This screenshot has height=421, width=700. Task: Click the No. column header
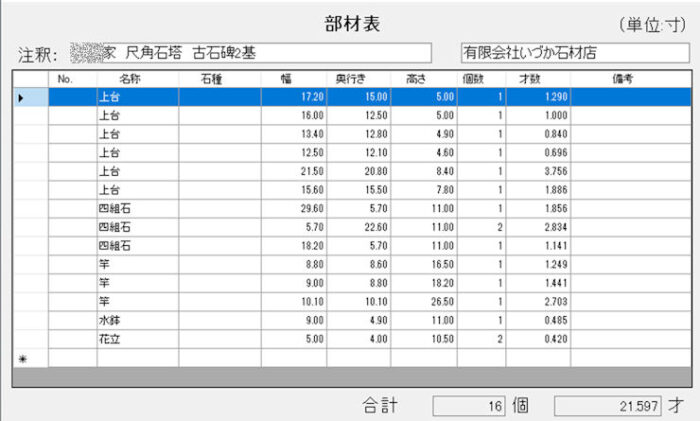[x=67, y=78]
